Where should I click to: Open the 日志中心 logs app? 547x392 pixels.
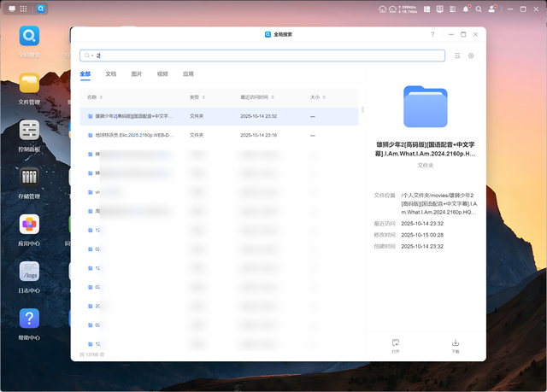pyautogui.click(x=29, y=272)
